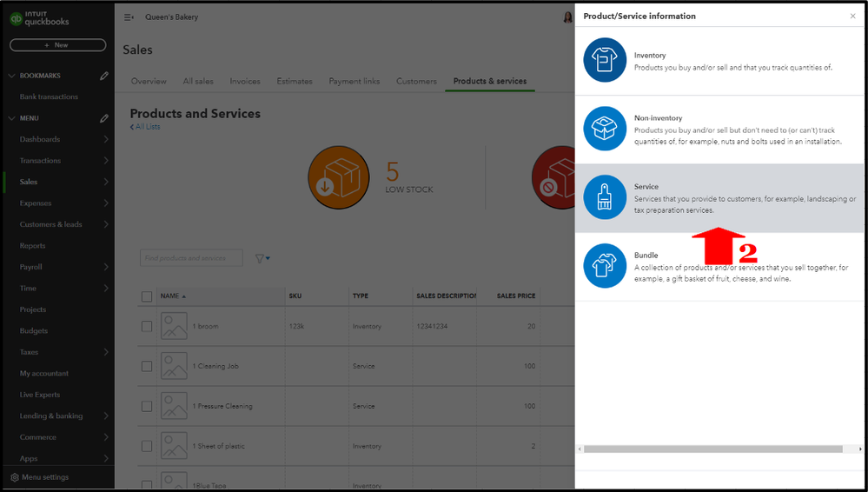Collapse the MENU section
The width and height of the screenshot is (868, 492).
coord(11,118)
